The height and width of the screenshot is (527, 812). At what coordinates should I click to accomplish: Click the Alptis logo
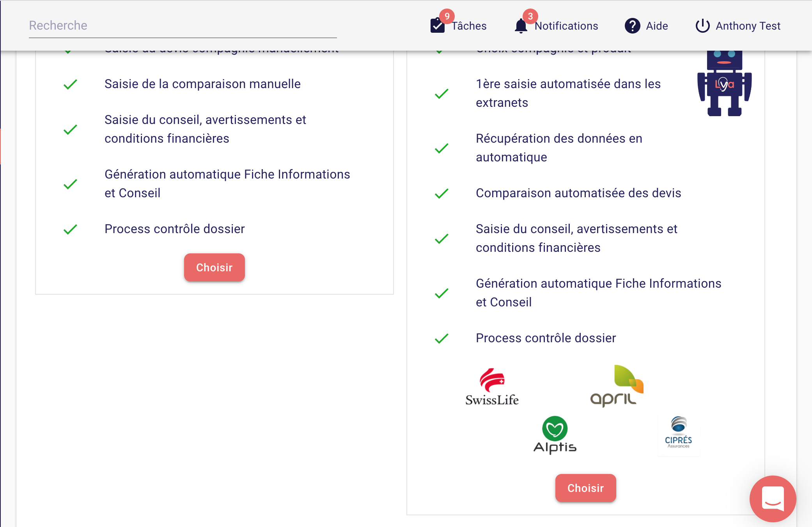coord(555,435)
